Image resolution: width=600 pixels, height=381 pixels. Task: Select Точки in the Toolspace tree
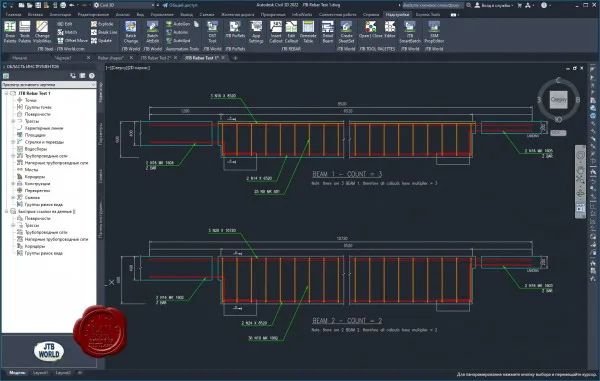31,100
